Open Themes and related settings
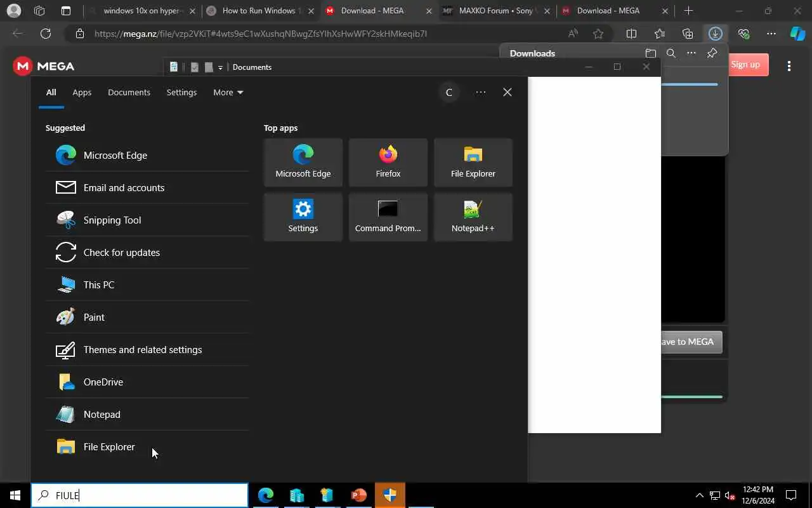This screenshot has height=508, width=812. click(x=147, y=349)
